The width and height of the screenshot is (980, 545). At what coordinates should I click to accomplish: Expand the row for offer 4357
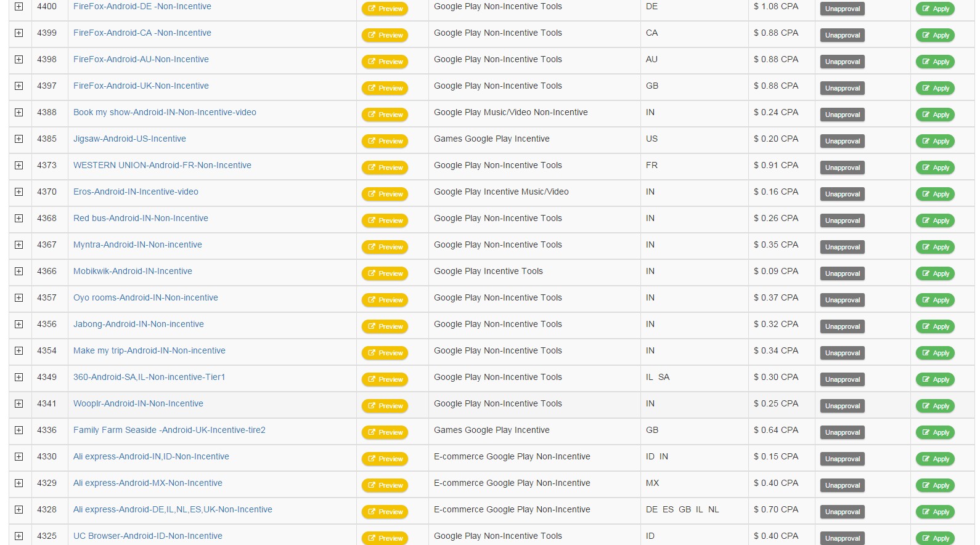tap(19, 298)
